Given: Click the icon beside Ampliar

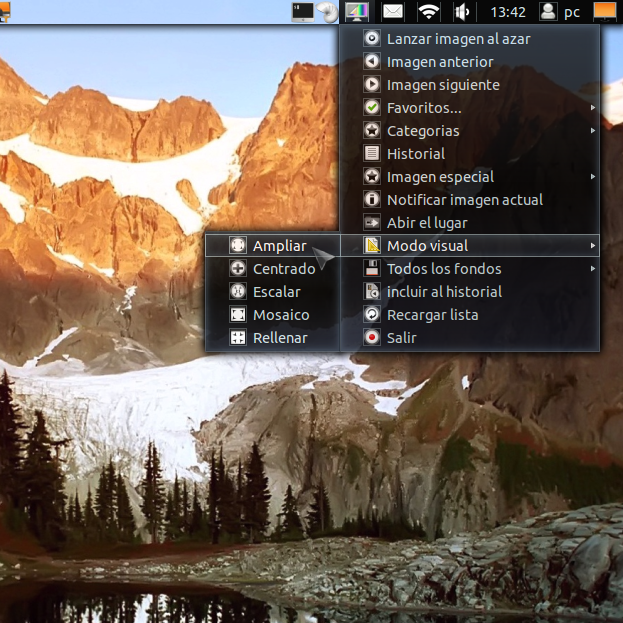Looking at the screenshot, I should 238,246.
